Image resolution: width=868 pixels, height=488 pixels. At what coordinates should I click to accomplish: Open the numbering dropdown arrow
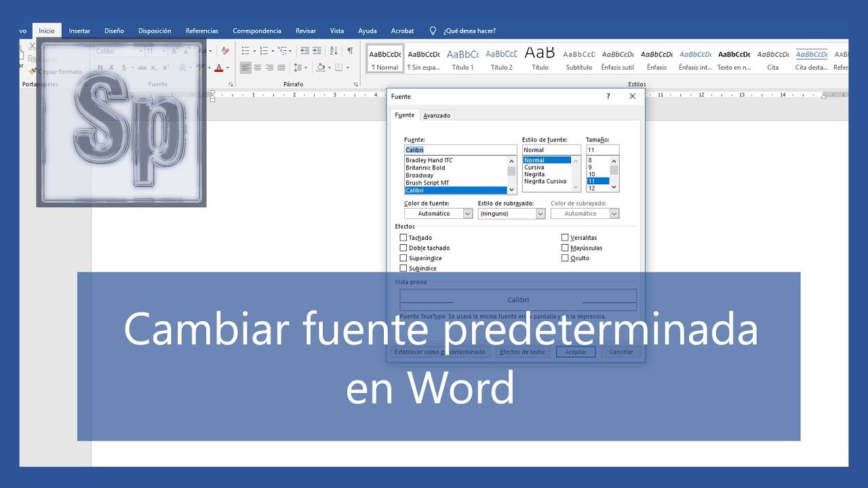tap(272, 51)
